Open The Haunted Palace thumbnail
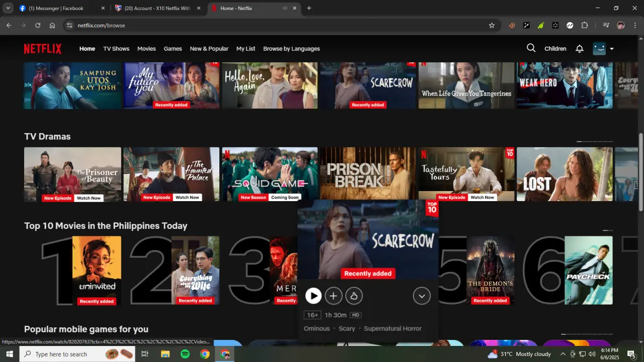This screenshot has height=362, width=644. coord(171,174)
